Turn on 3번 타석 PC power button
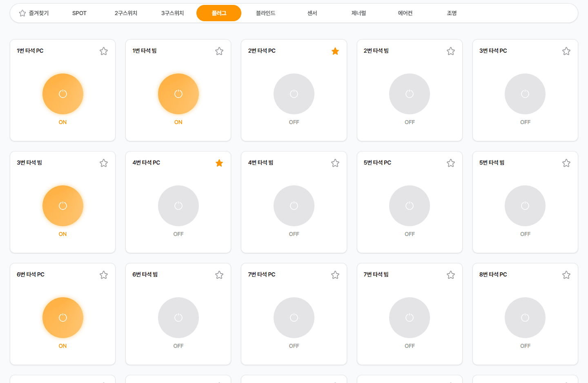Image resolution: width=588 pixels, height=383 pixels. (525, 94)
